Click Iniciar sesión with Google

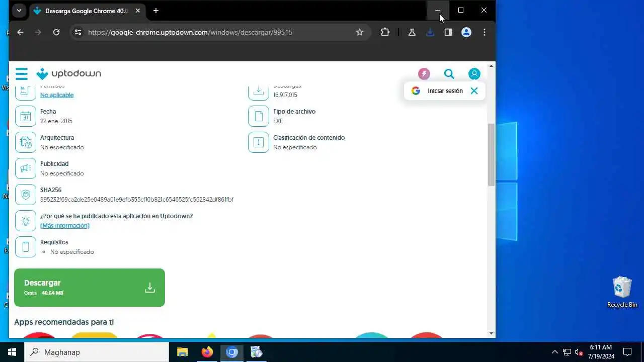[x=445, y=91]
